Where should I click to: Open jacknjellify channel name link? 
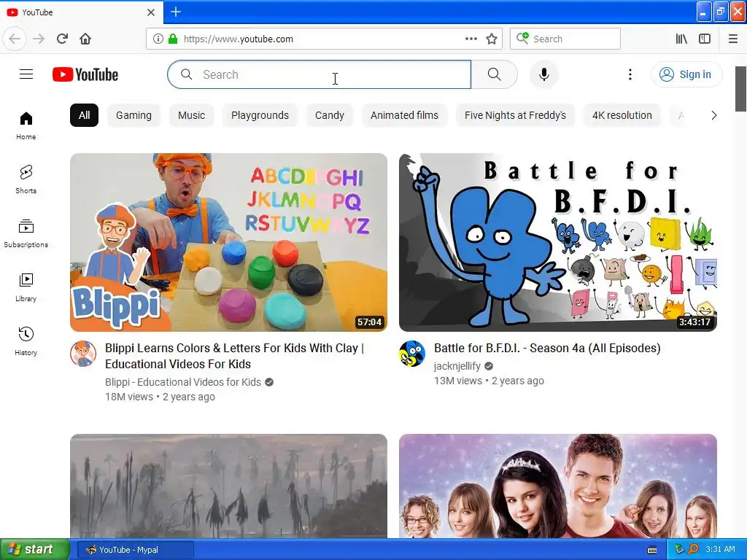[457, 366]
